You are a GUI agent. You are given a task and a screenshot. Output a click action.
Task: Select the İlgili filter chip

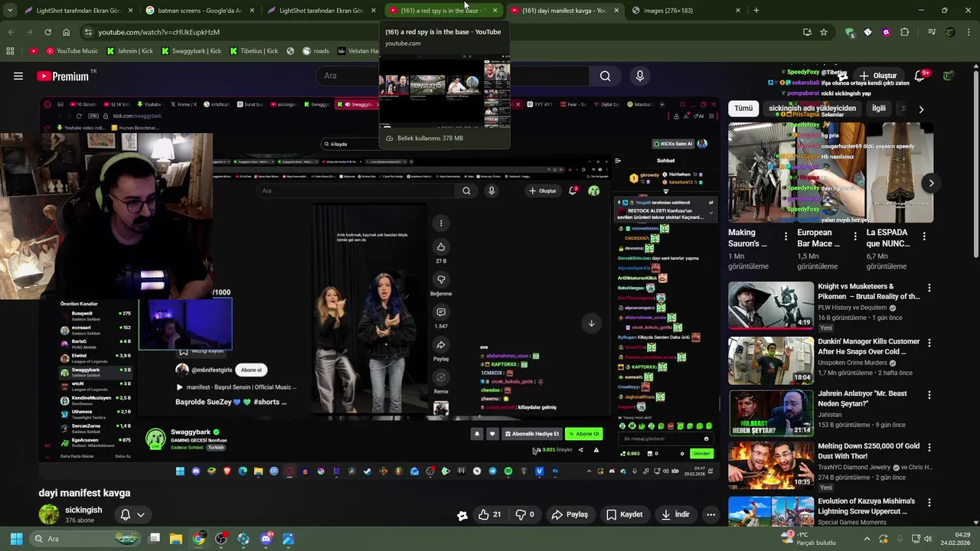pos(878,109)
